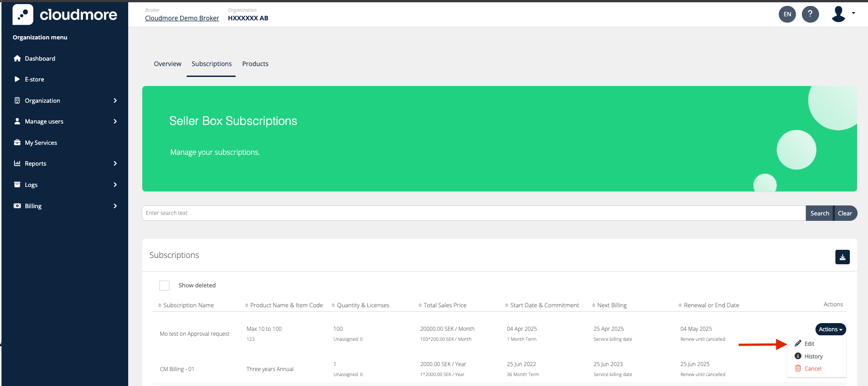Select 'Mo test on Approval request' row
The image size is (868, 386).
pos(195,334)
